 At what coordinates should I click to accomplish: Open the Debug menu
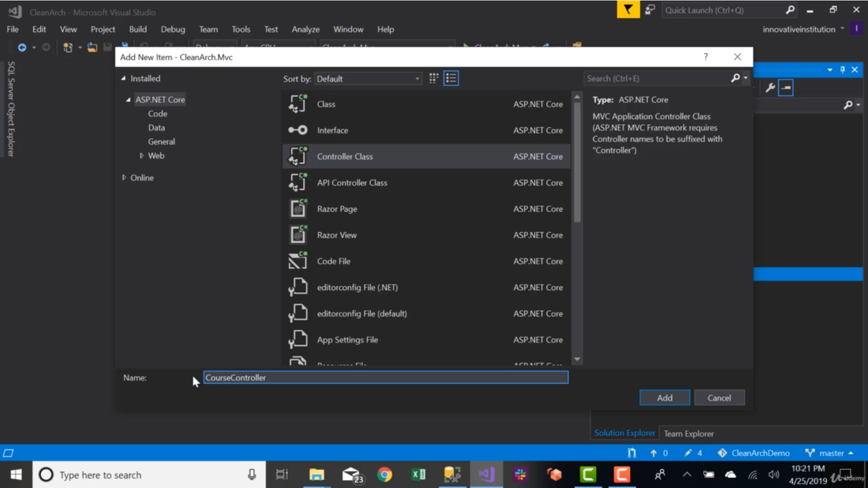pos(173,29)
